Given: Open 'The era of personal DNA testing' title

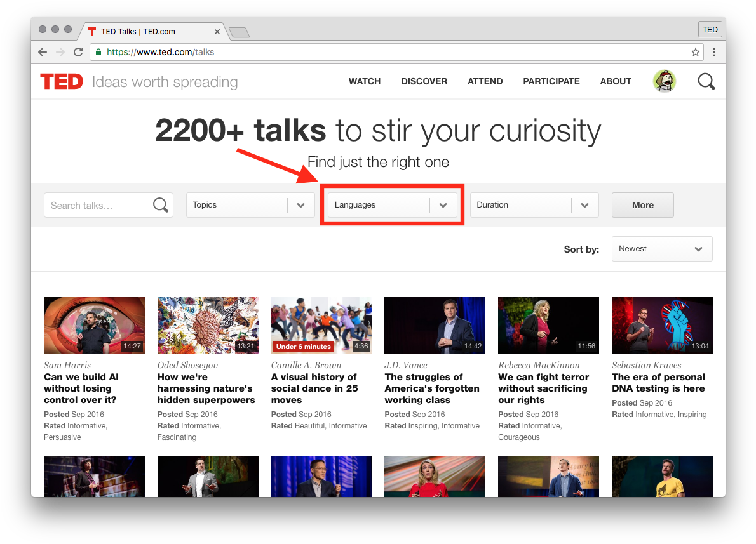Looking at the screenshot, I should (x=659, y=383).
